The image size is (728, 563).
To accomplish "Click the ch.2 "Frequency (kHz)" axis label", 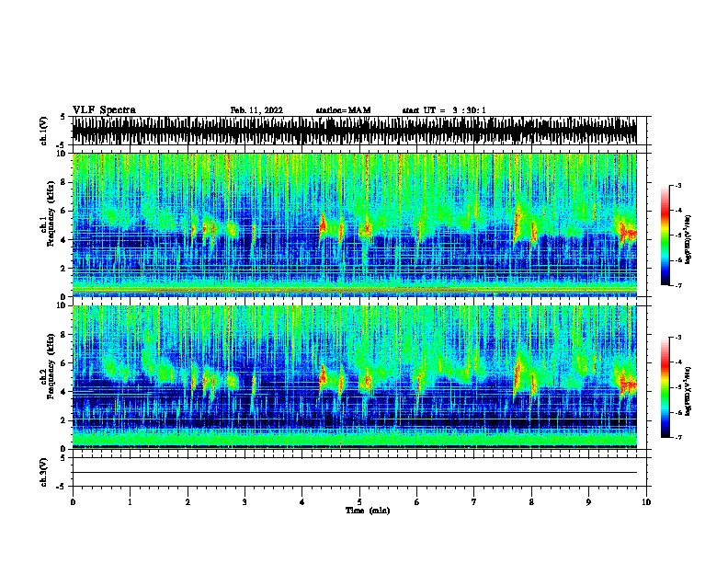I will pos(51,366).
